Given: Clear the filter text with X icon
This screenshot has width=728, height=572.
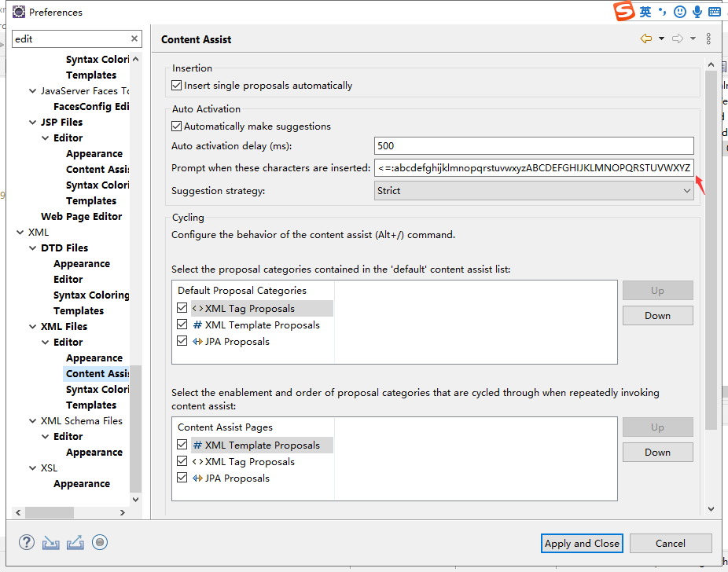Looking at the screenshot, I should click(x=134, y=38).
